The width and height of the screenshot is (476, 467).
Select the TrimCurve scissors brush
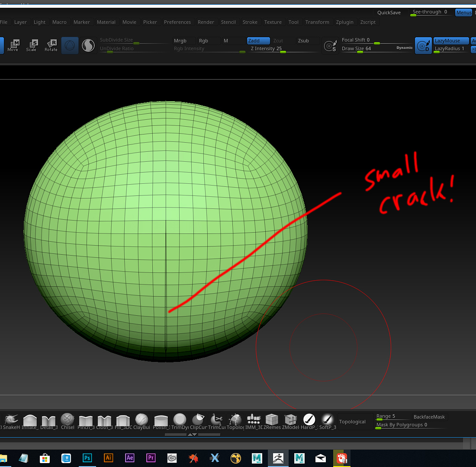(x=217, y=422)
